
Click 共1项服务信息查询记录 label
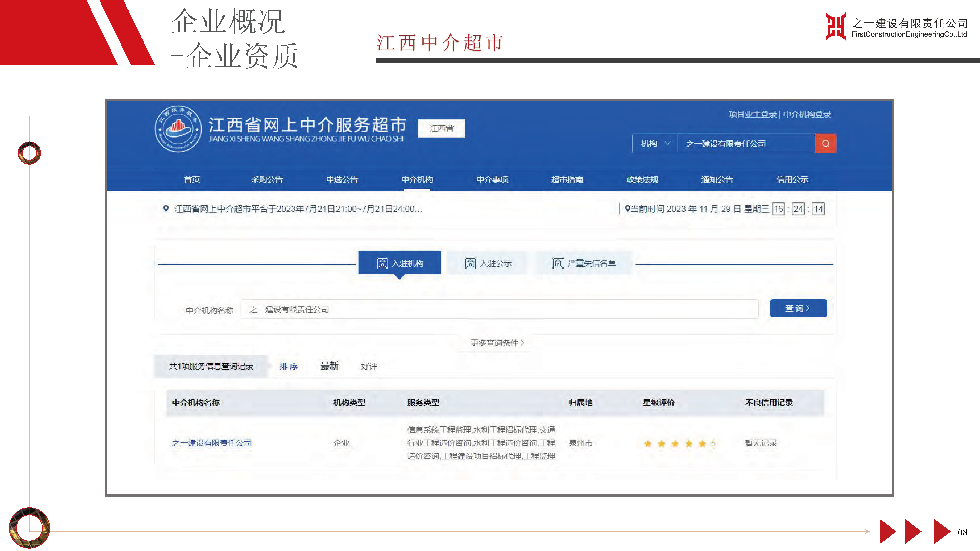[211, 366]
